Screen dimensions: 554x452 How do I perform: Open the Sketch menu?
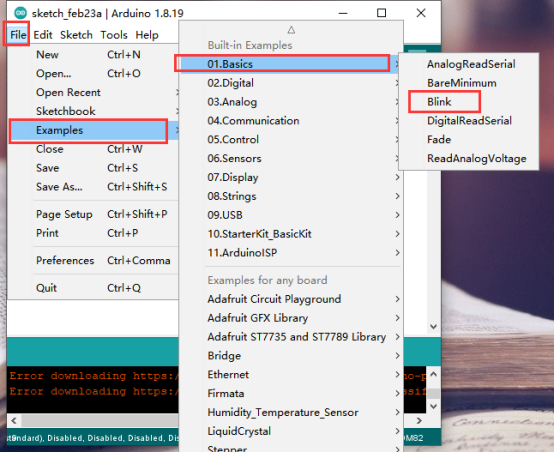76,35
